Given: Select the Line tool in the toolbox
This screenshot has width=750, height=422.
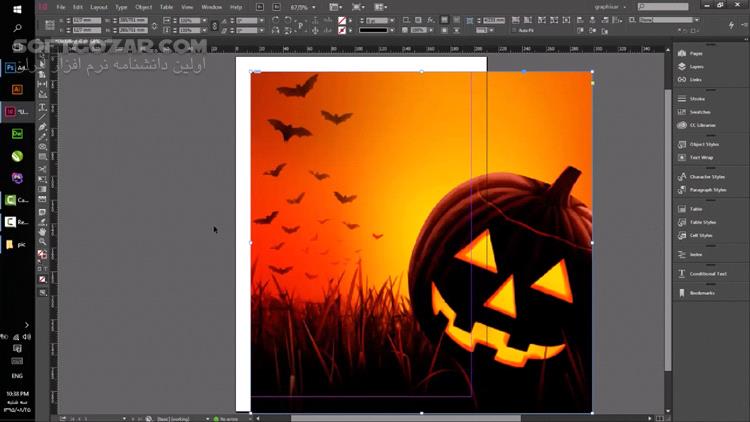Looking at the screenshot, I should click(43, 117).
